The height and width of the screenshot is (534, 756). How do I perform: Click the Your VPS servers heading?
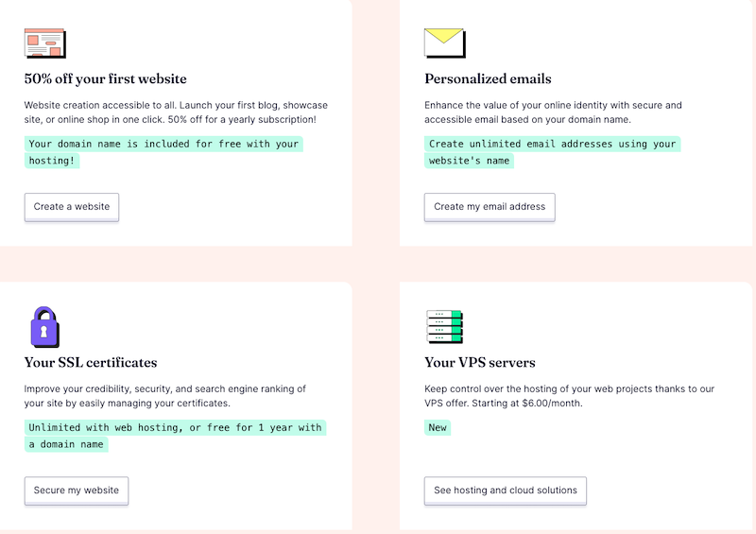[x=480, y=362]
